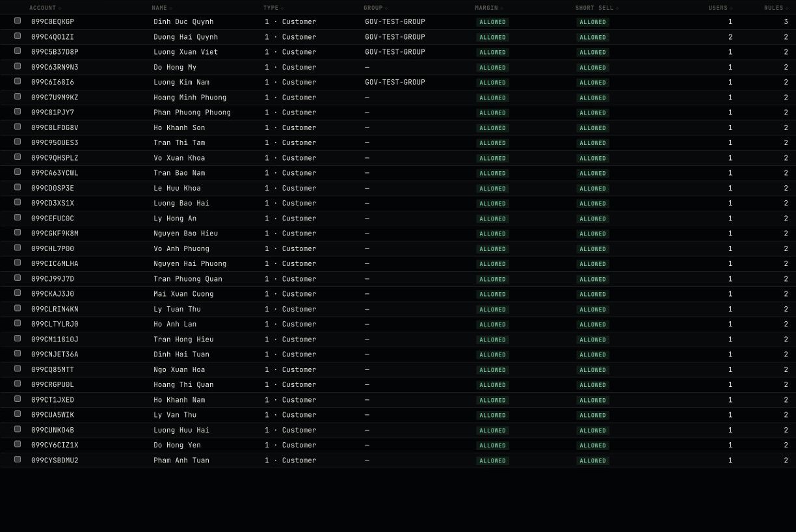Image resolution: width=796 pixels, height=532 pixels.
Task: Click users count 2 for Duong Hai Quynh
Action: point(730,37)
